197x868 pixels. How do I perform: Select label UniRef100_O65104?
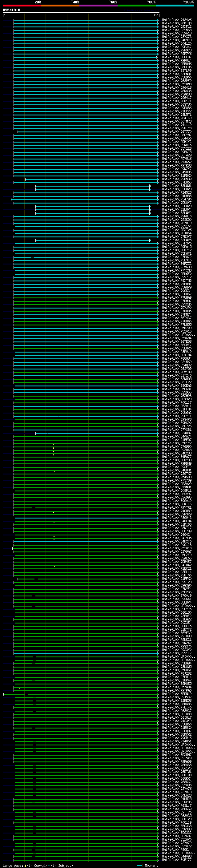(177, 226)
